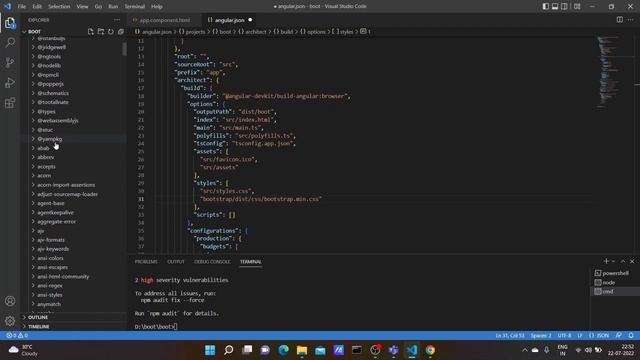Open the Manage gear icon

(10, 321)
